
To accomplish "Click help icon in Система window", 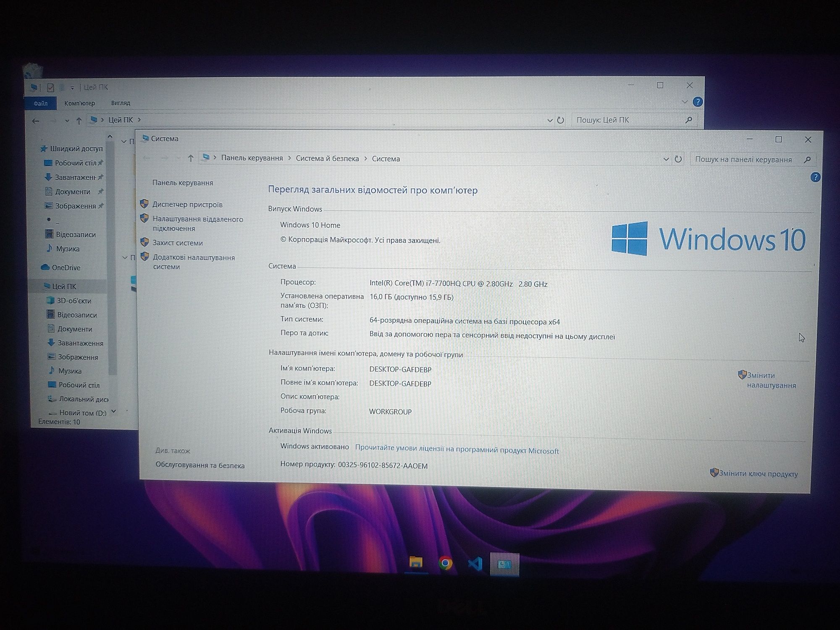I will pyautogui.click(x=815, y=177).
